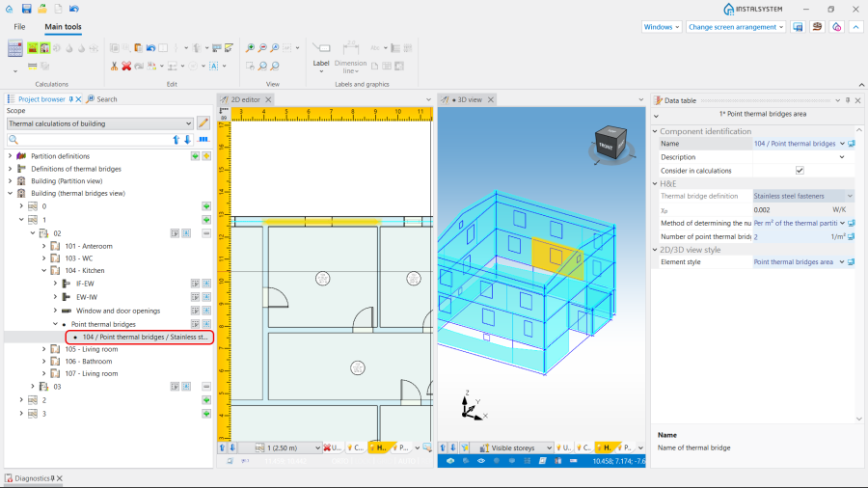Viewport: 868px width, 488px height.
Task: Click the red X delete icon
Action: click(x=126, y=66)
